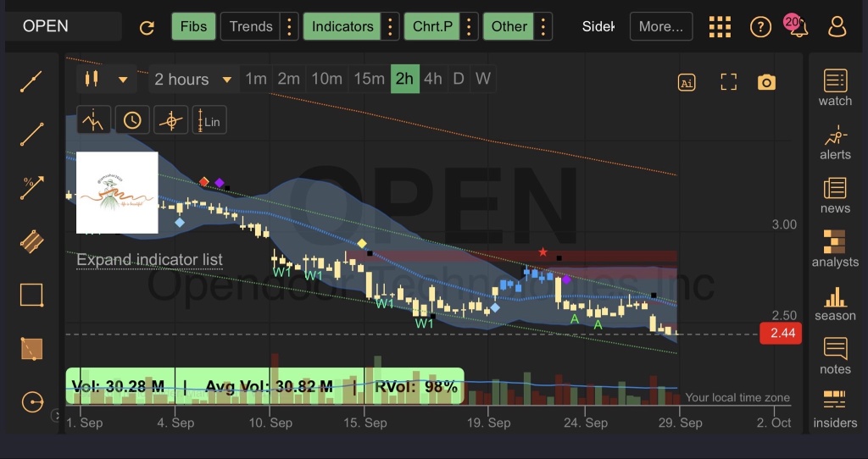Toggle the Fibs button
This screenshot has height=459, width=868.
(193, 26)
